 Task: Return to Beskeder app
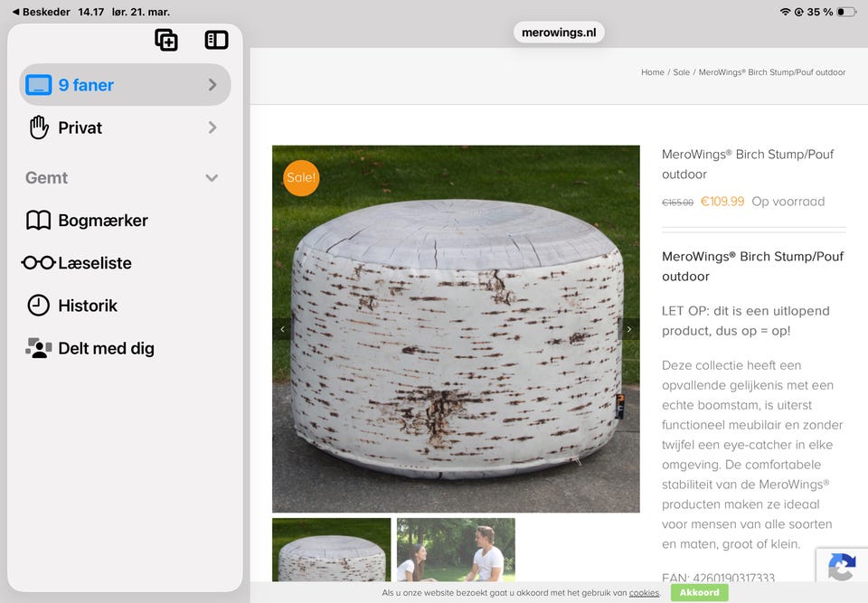42,12
